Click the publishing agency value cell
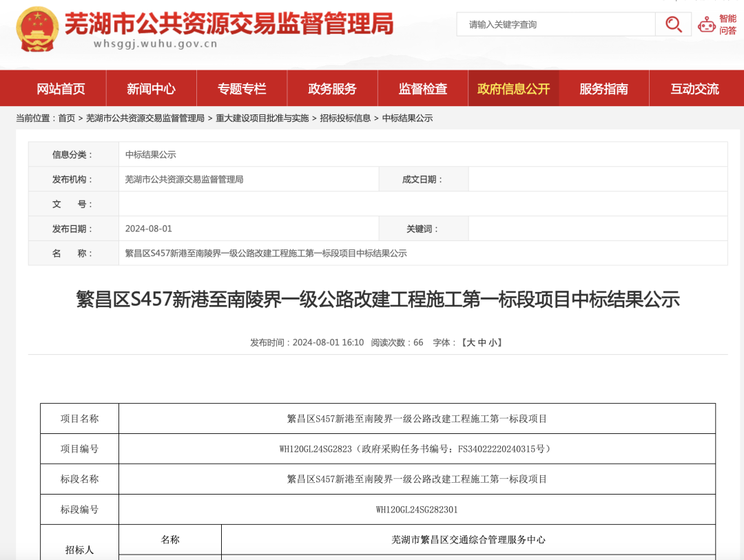 [x=249, y=179]
